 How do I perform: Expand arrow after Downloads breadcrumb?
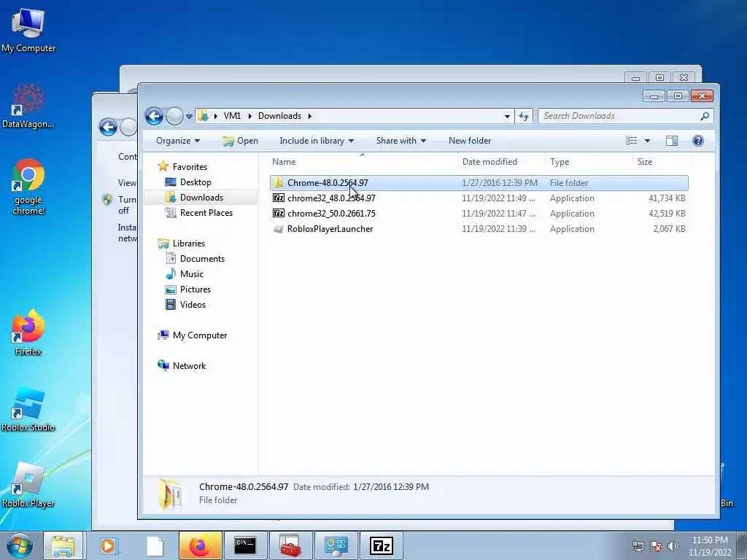pos(309,116)
